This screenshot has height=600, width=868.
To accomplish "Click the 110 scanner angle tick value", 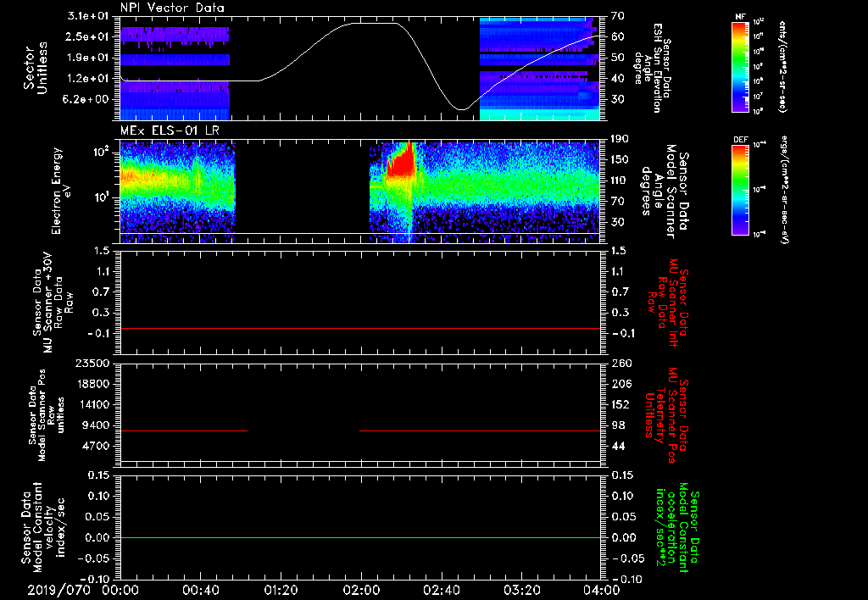I will coord(620,181).
